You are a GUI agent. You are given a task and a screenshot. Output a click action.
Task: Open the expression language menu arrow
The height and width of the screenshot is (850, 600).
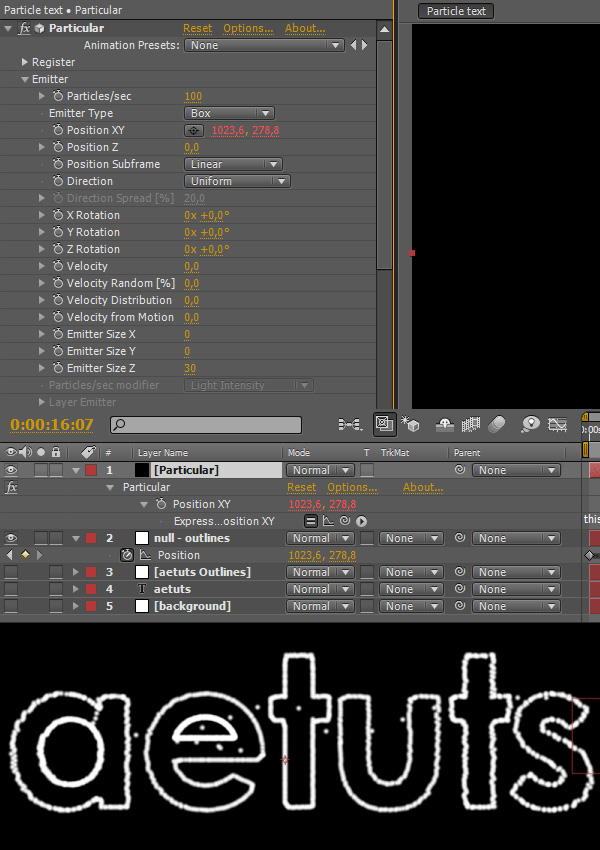pyautogui.click(x=362, y=521)
